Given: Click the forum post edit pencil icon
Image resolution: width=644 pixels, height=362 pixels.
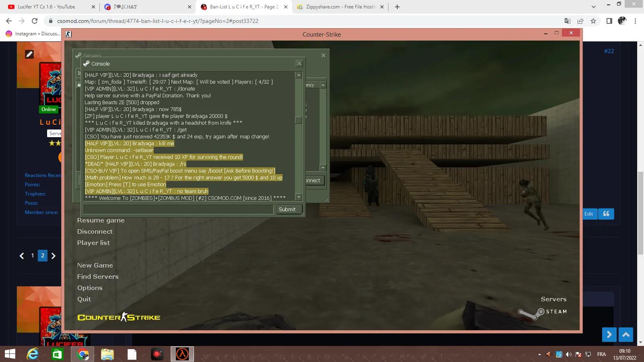Looking at the screenshot, I should (x=29, y=54).
